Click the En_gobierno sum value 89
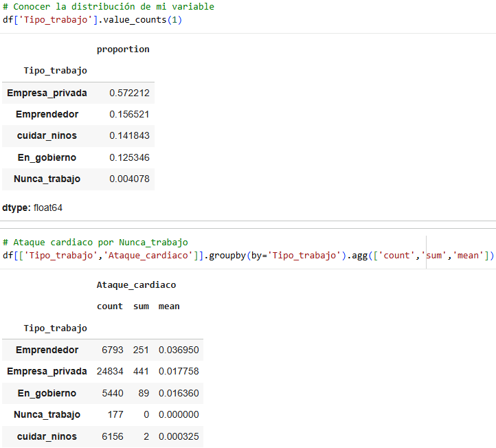 pos(144,393)
